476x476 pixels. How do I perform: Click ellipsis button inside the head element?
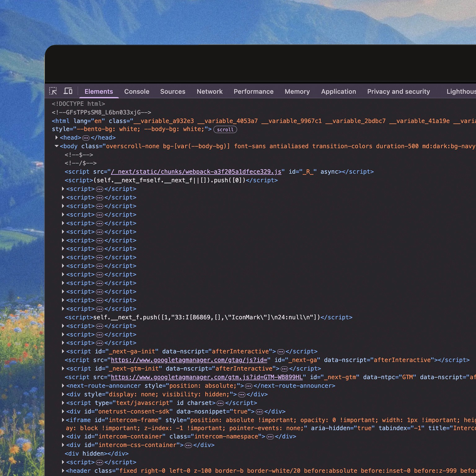pos(86,138)
